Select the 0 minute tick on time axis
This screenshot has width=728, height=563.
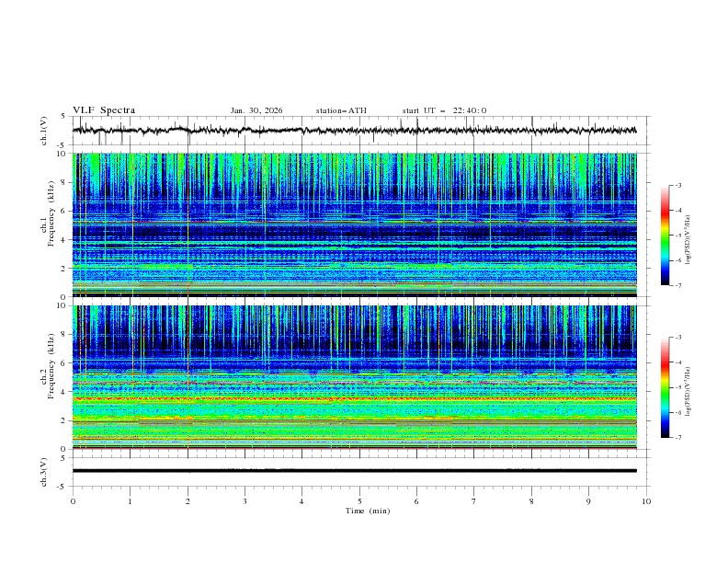click(x=73, y=501)
